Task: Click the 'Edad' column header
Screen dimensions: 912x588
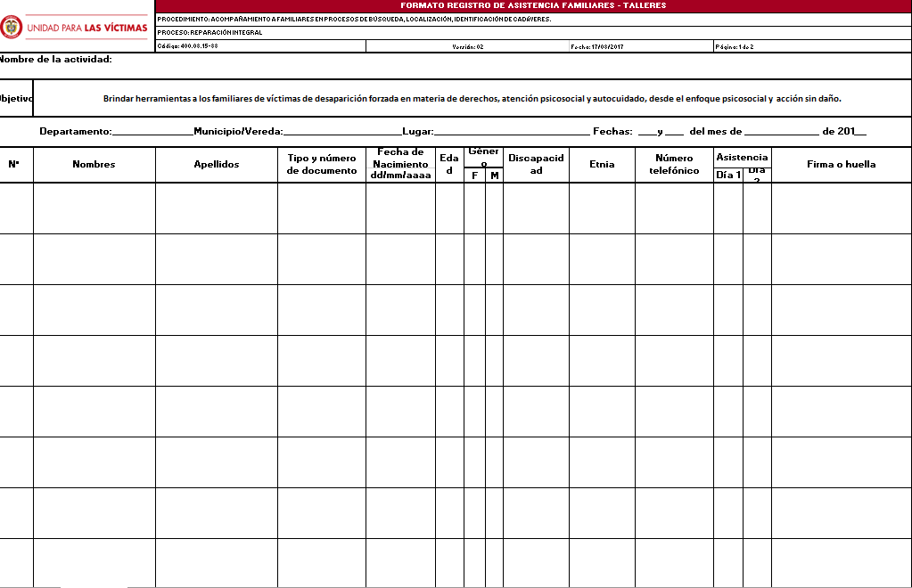Action: (449, 165)
